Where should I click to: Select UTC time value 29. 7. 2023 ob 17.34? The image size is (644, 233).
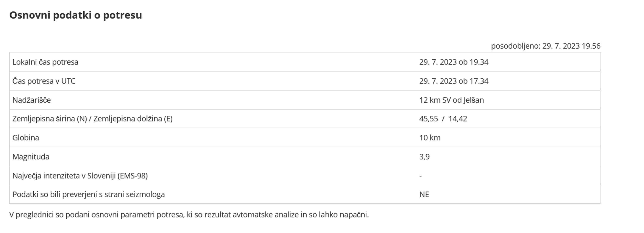pos(454,81)
